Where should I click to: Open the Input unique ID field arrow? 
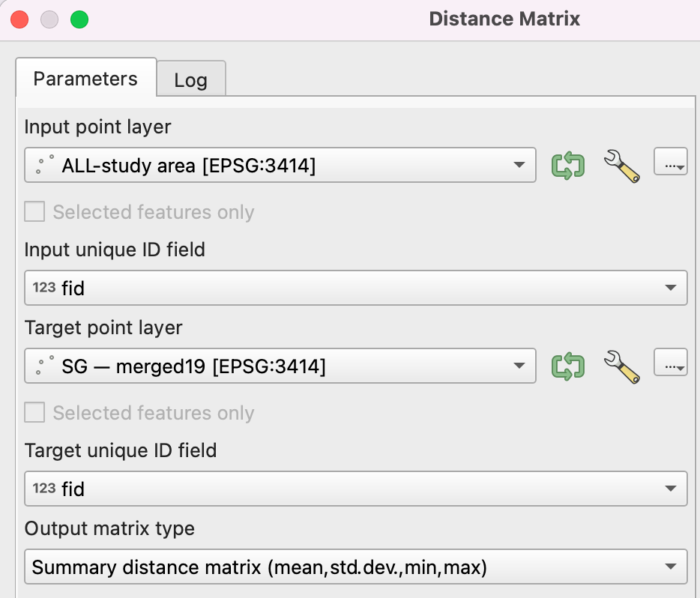(670, 289)
